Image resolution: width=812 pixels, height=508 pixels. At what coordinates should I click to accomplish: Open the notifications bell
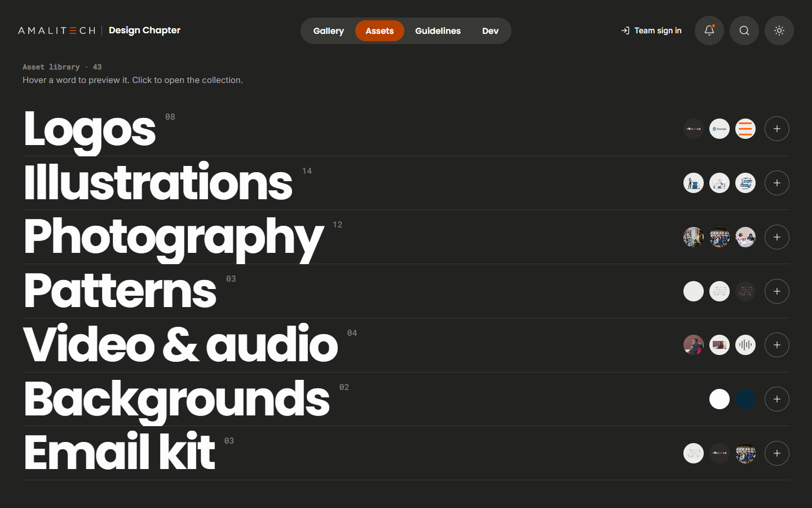click(x=709, y=30)
